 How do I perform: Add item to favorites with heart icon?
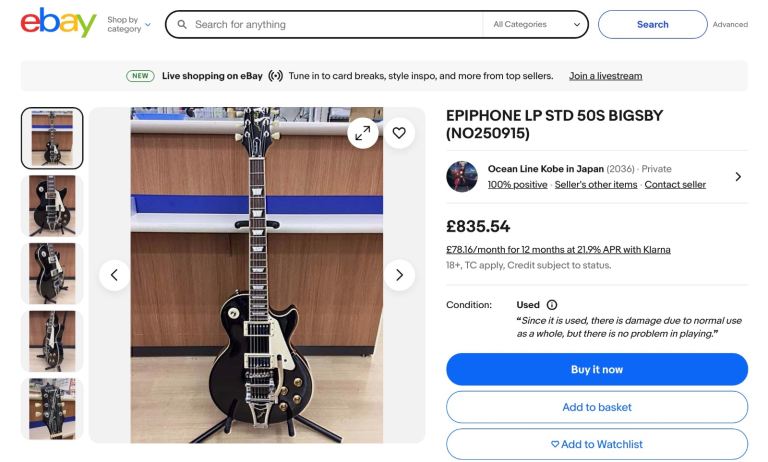pos(399,133)
